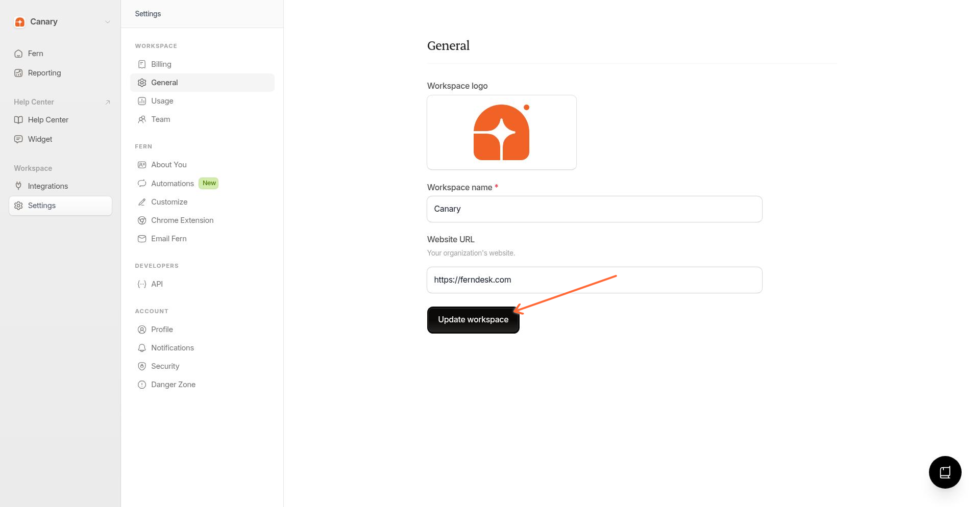
Task: Open Chrome Extension via its globe icon
Action: (x=142, y=220)
